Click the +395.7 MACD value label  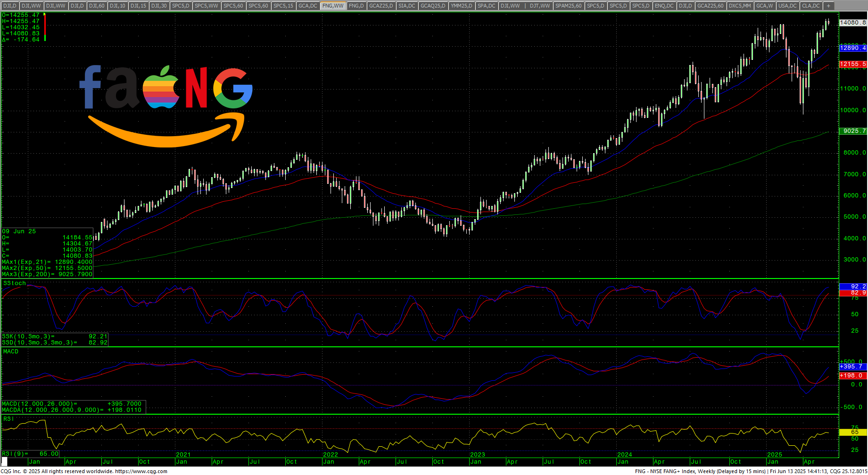[853, 367]
